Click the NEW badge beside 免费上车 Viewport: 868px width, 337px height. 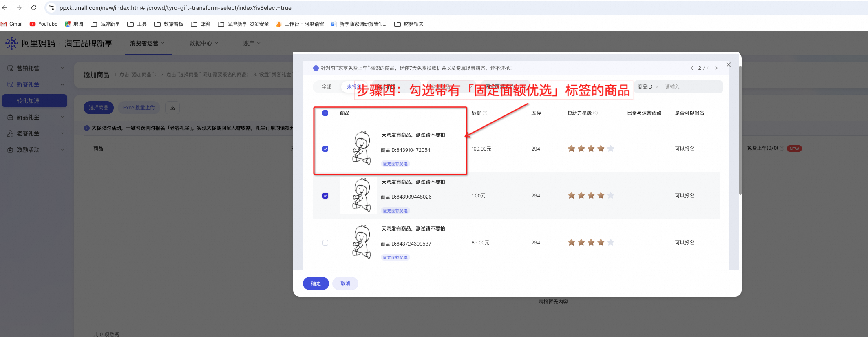pyautogui.click(x=794, y=149)
